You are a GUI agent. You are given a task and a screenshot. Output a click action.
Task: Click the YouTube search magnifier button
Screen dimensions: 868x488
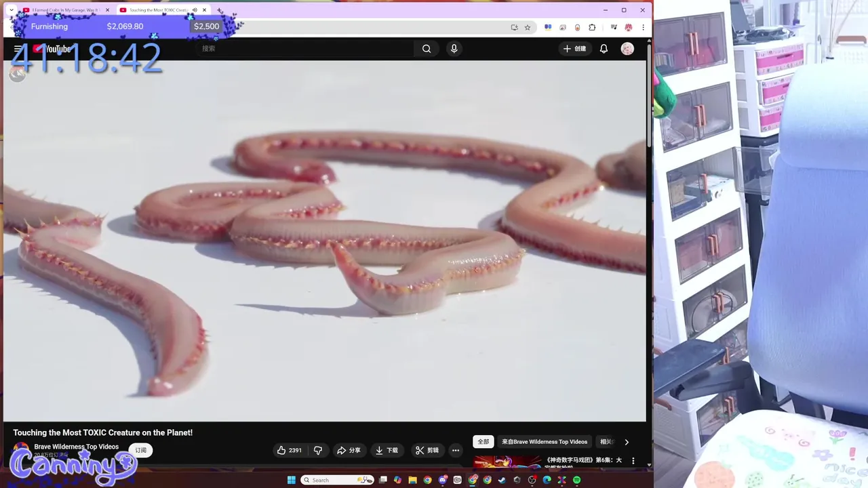[x=427, y=49]
